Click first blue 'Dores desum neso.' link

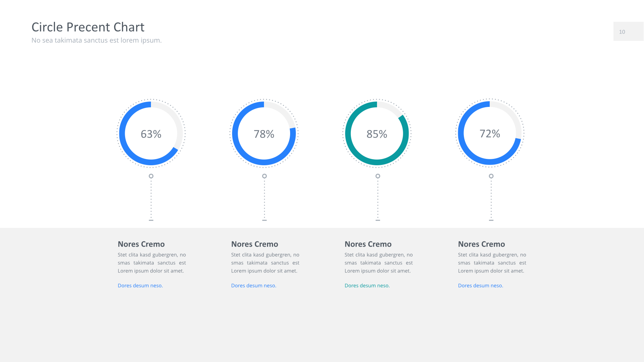tap(140, 286)
